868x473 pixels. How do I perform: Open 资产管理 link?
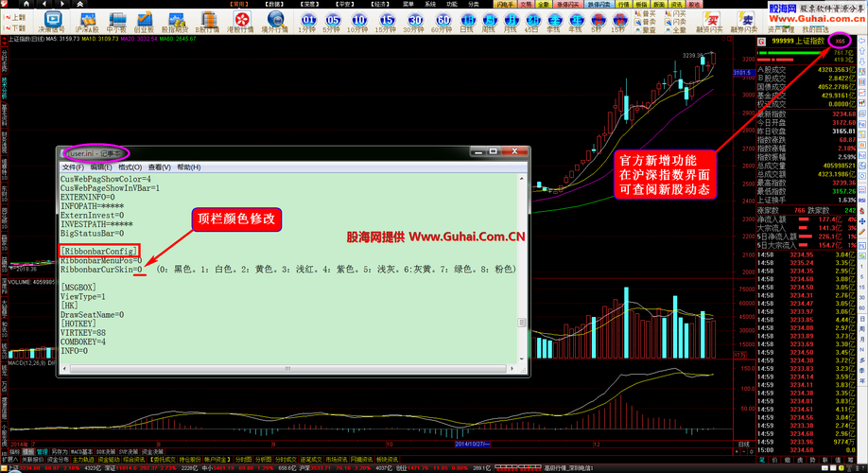pos(780,29)
